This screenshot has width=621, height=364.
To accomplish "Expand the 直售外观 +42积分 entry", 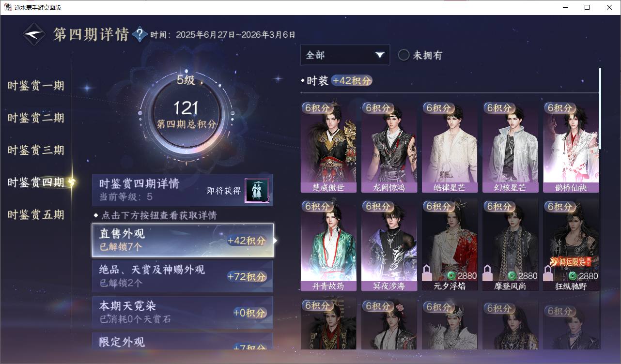I will coord(183,241).
